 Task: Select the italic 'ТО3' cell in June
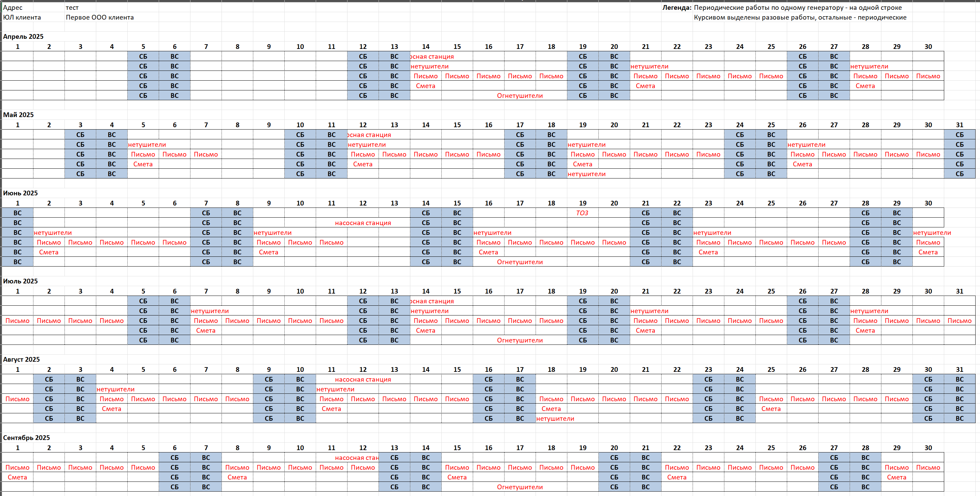pos(583,213)
